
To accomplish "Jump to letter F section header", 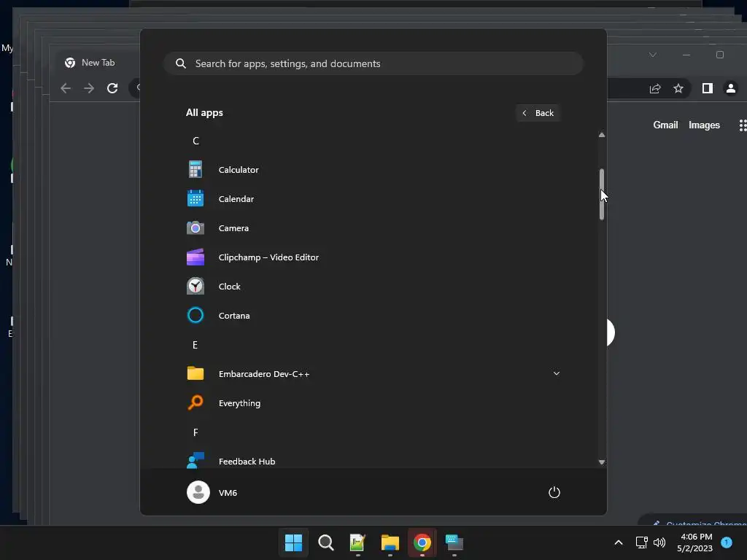I will pos(196,432).
